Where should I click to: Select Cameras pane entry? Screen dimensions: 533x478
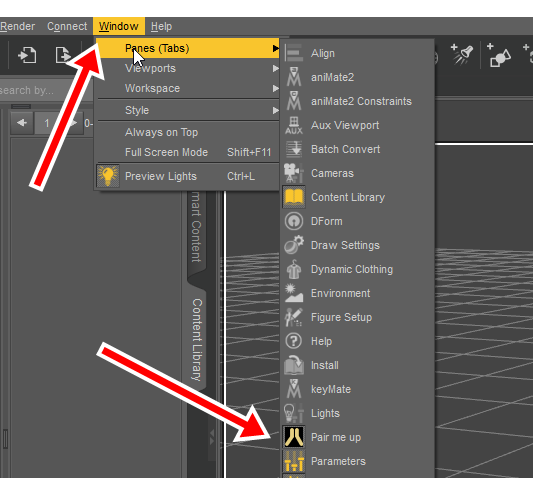click(x=358, y=173)
